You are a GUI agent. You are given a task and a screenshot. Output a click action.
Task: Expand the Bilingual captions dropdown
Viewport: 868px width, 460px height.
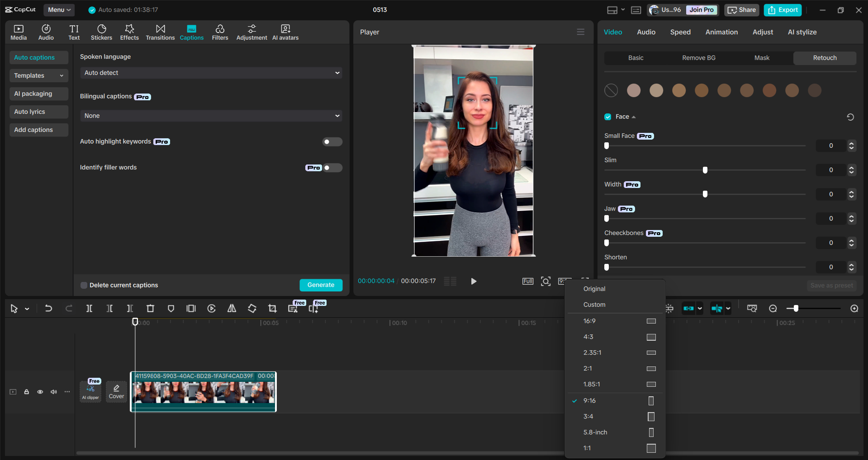coord(211,116)
